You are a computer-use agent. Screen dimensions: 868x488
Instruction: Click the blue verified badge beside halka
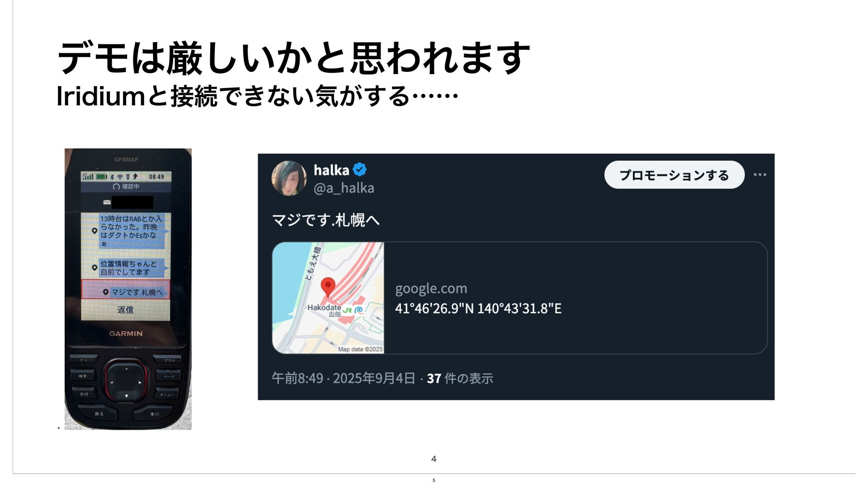(x=359, y=170)
